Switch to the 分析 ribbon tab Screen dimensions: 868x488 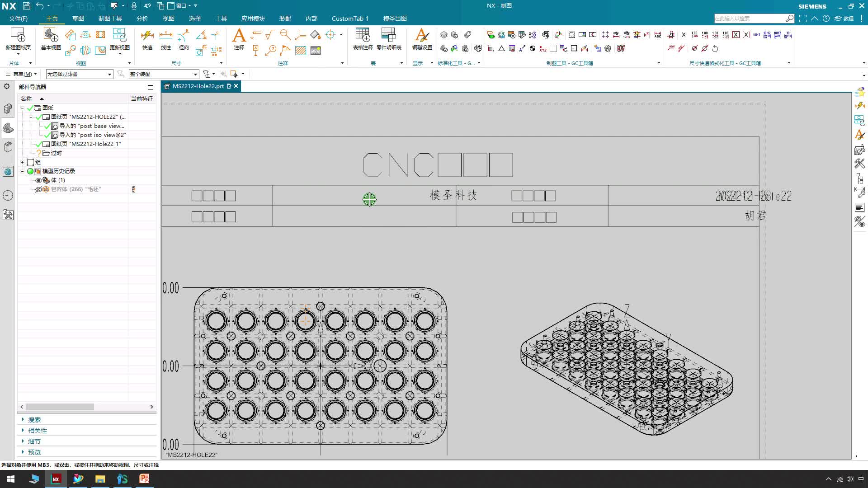click(142, 19)
